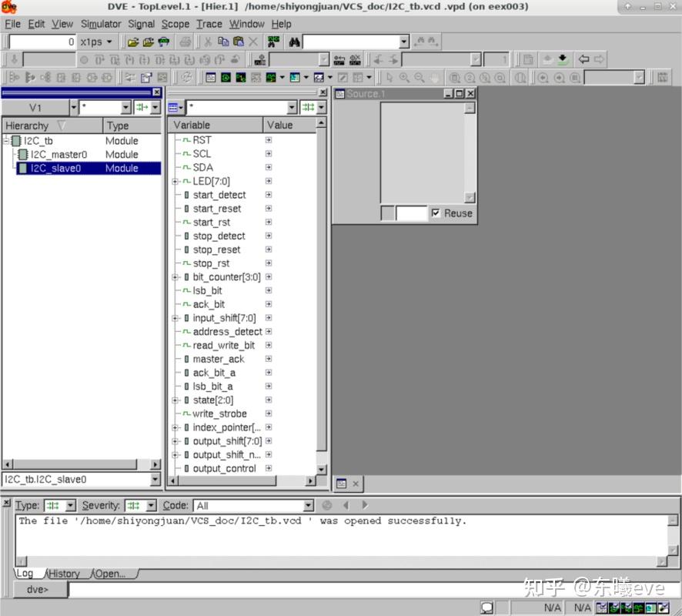Viewport: 682px width, 616px height.
Task: Sort by the Hierarchy column header
Action: tap(52, 126)
